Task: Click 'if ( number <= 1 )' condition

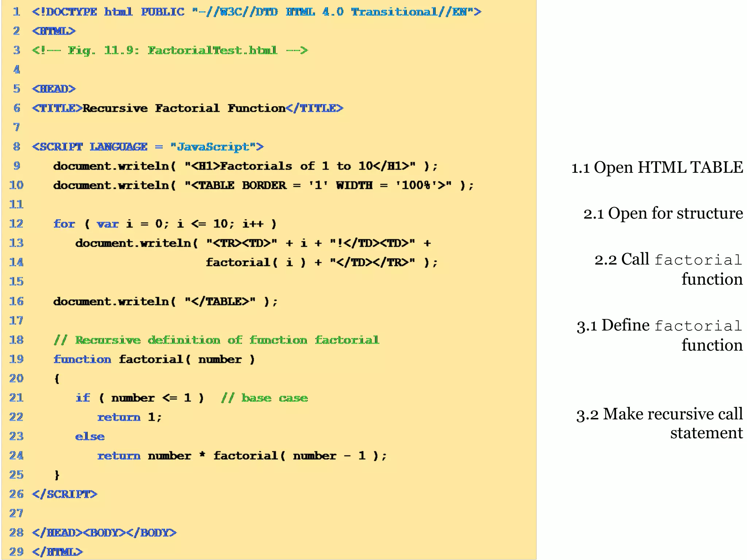Action: click(139, 398)
